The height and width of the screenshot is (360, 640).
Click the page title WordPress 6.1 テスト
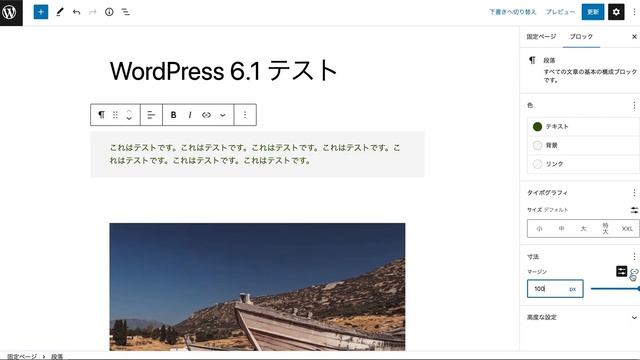point(223,71)
